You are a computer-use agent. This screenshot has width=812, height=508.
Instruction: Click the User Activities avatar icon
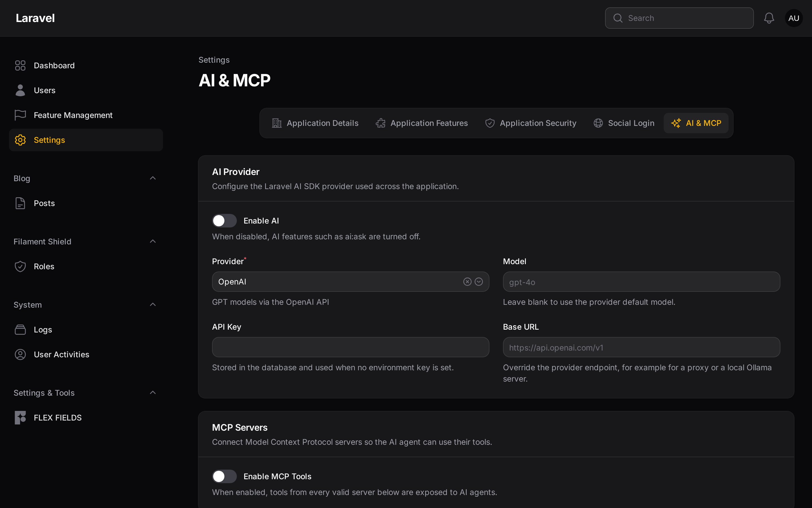coord(20,354)
